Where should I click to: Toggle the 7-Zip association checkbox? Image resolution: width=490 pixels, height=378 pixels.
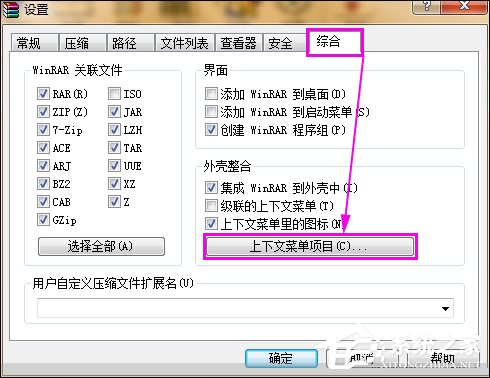coord(43,130)
